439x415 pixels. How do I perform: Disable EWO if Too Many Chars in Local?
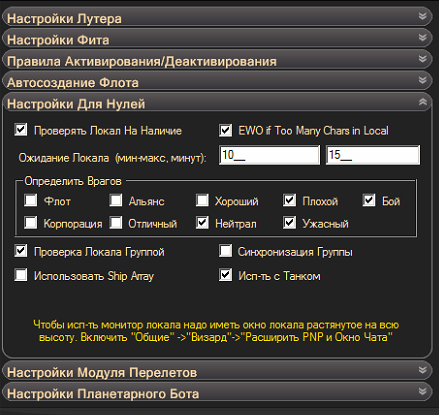tap(225, 130)
